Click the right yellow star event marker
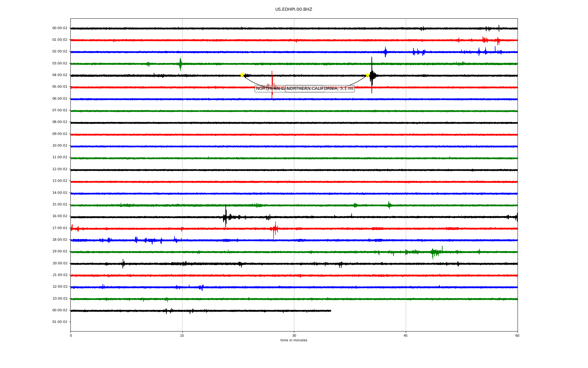The image size is (588, 368). coord(367,75)
